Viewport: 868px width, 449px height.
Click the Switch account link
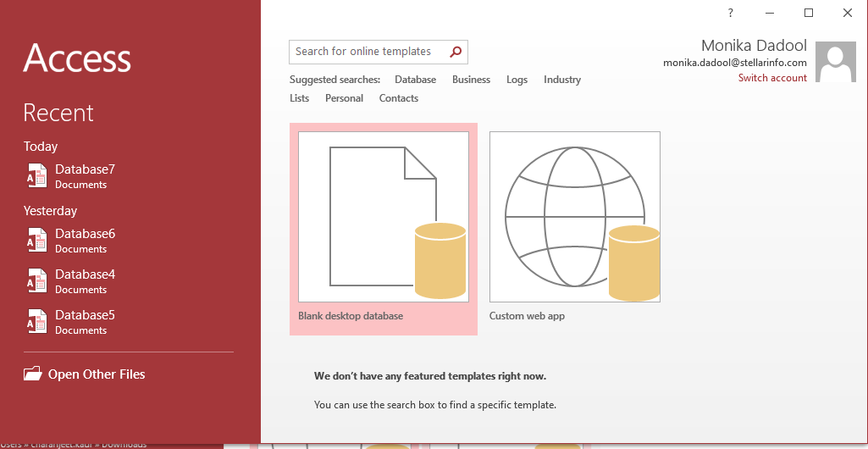[x=772, y=77]
